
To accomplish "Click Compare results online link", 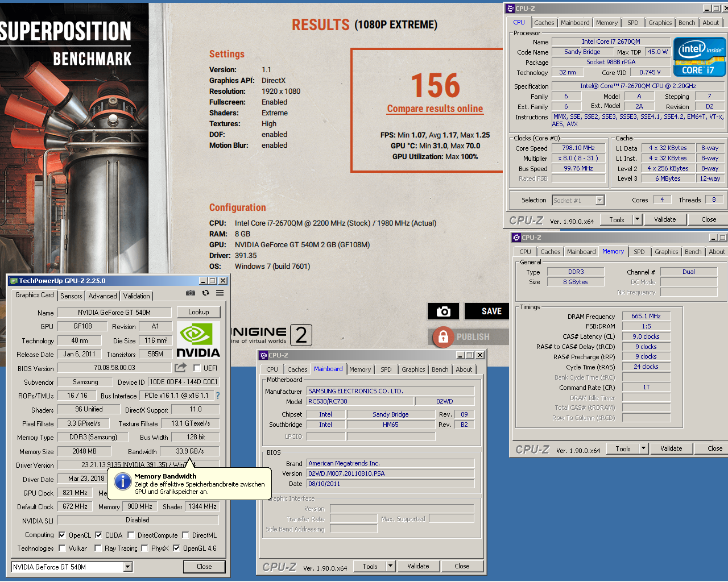I will click(x=435, y=109).
